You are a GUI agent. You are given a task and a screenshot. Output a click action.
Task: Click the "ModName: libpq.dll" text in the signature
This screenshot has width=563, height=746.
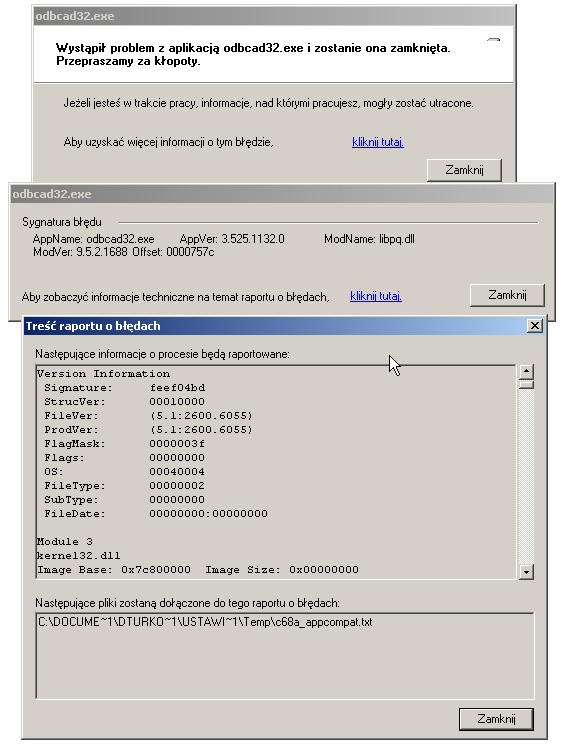369,239
